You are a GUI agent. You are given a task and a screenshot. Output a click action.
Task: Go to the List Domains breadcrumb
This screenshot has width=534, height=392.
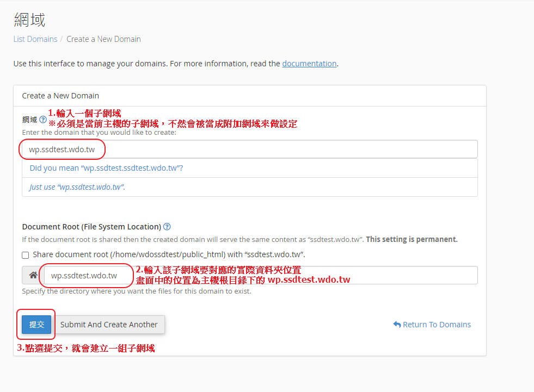[x=35, y=39]
